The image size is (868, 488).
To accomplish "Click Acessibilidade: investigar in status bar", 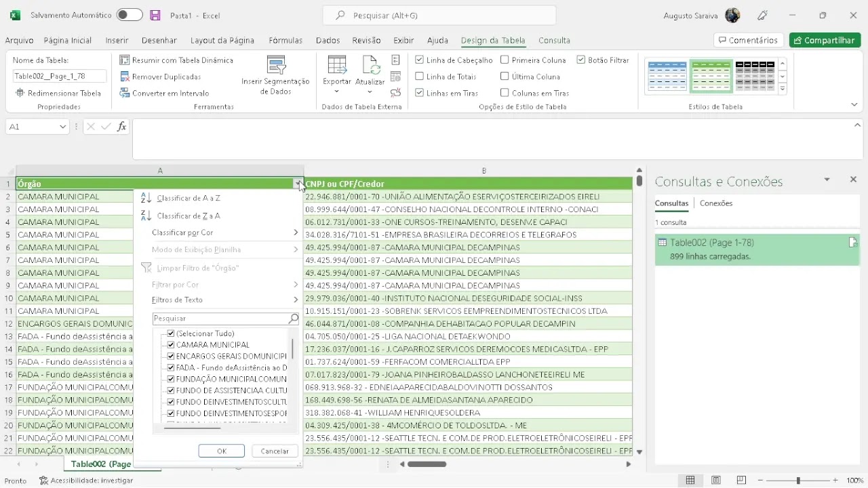I will 86,481.
